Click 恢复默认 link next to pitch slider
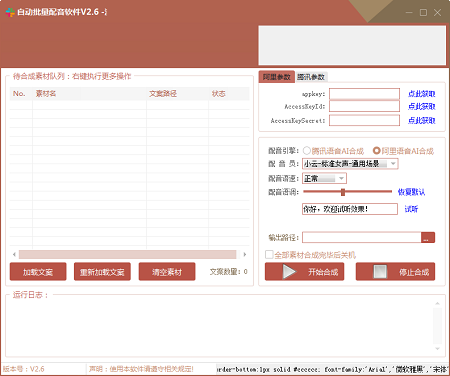The width and height of the screenshot is (450, 376). (x=411, y=192)
